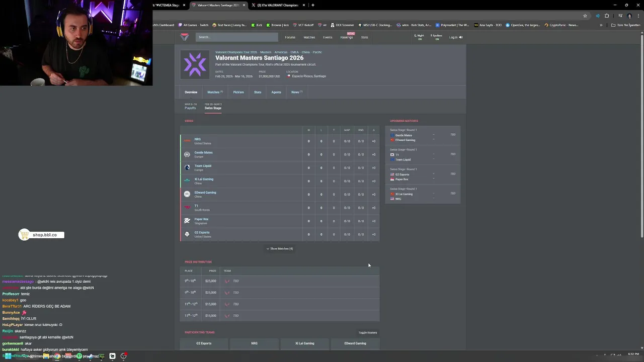Viewport: 644px width, 362px height.
Task: Click the NRG team logo in standings
Action: point(187,141)
